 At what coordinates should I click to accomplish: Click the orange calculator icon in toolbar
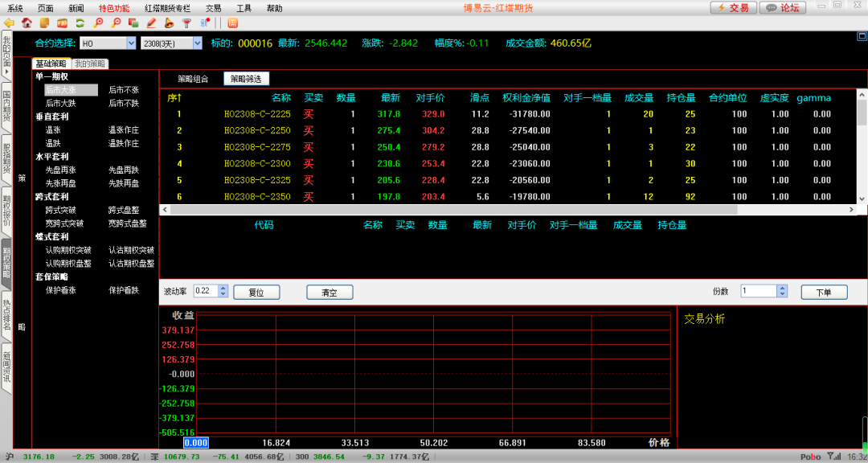pos(232,23)
